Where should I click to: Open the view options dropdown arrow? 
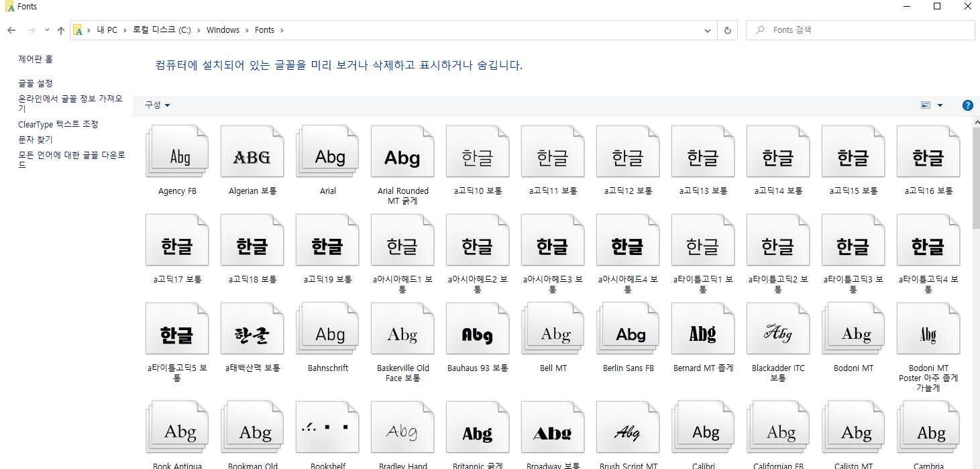point(940,105)
